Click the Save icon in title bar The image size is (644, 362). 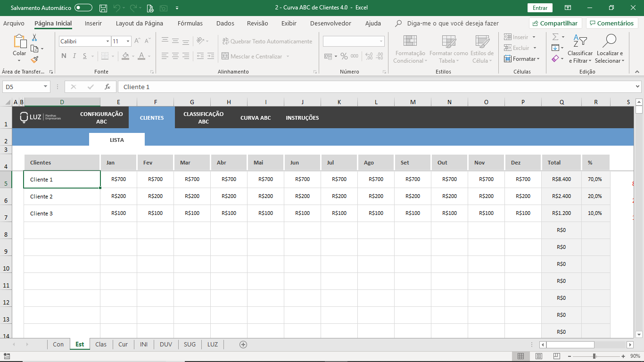[x=103, y=8]
